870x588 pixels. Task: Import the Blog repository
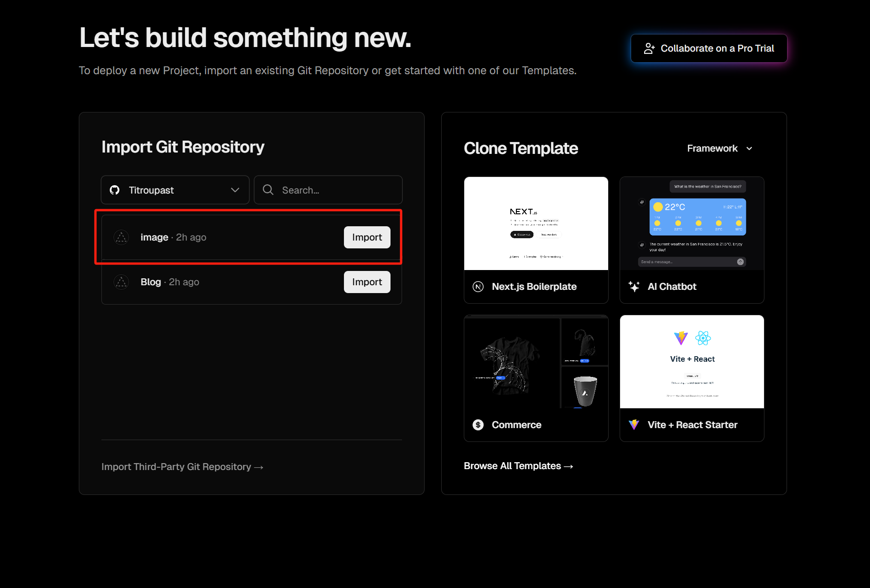point(367,282)
